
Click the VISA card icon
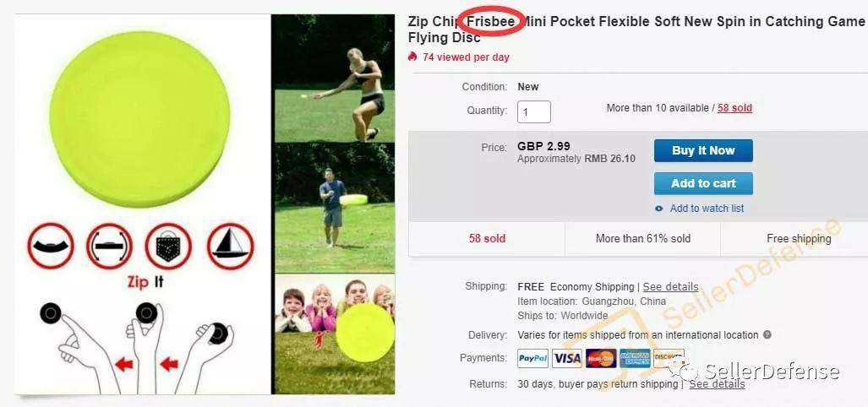[567, 358]
